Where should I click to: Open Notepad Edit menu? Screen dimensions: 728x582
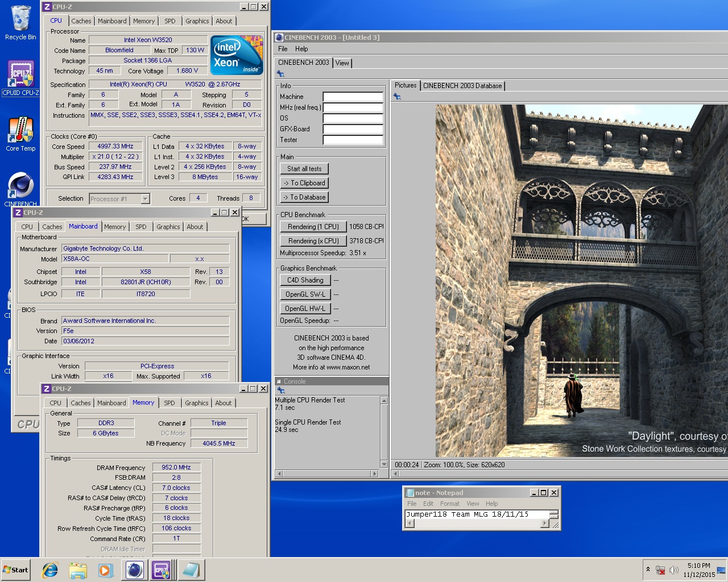pos(428,504)
